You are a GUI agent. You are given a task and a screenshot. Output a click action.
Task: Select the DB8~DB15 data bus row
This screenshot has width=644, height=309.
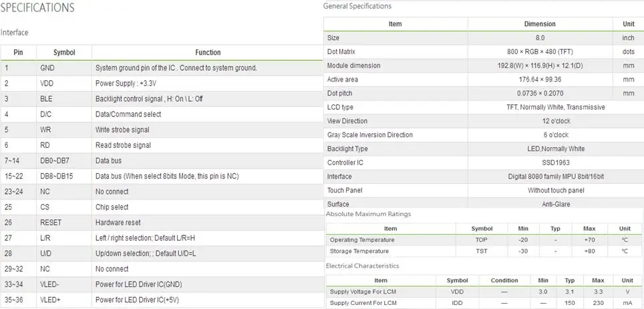coord(162,176)
